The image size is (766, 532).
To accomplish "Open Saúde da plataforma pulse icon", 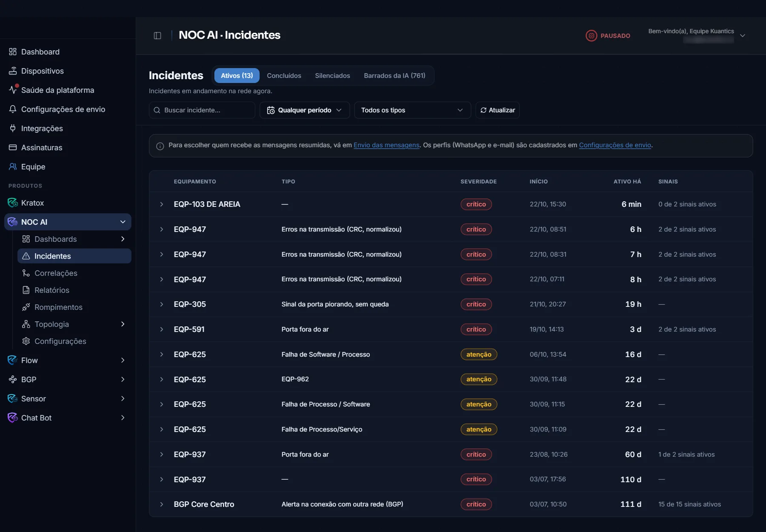I will tap(13, 90).
